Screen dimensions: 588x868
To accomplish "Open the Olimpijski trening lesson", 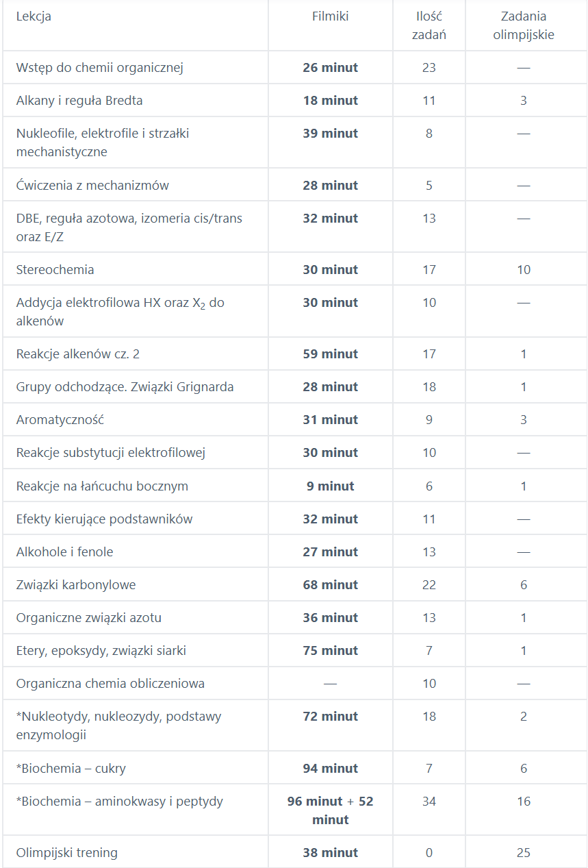I will [x=67, y=853].
